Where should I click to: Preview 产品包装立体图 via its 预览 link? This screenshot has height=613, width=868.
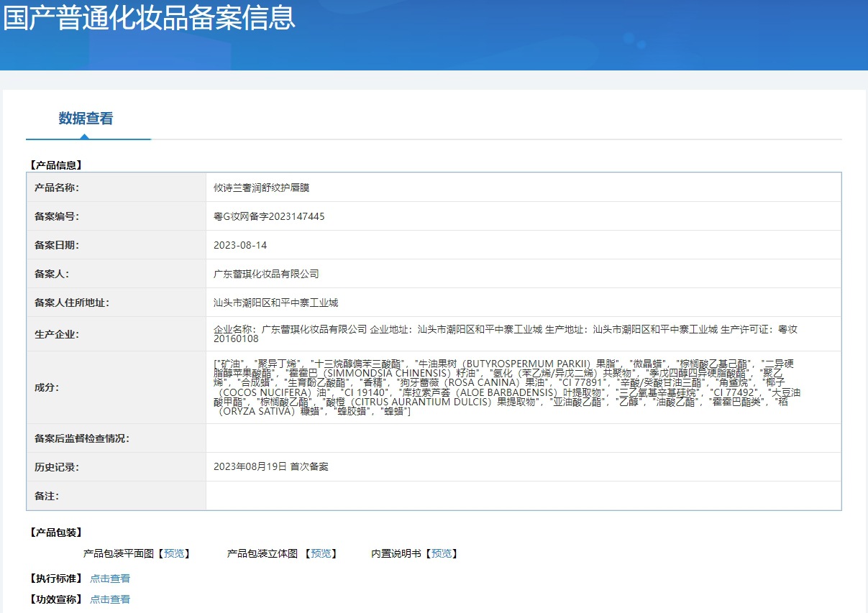[x=321, y=553]
